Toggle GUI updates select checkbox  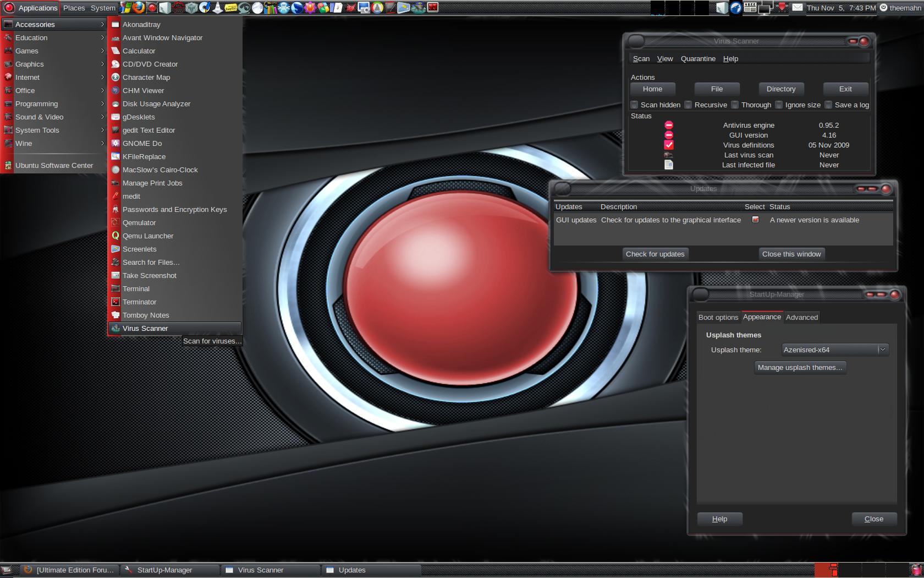pyautogui.click(x=756, y=220)
